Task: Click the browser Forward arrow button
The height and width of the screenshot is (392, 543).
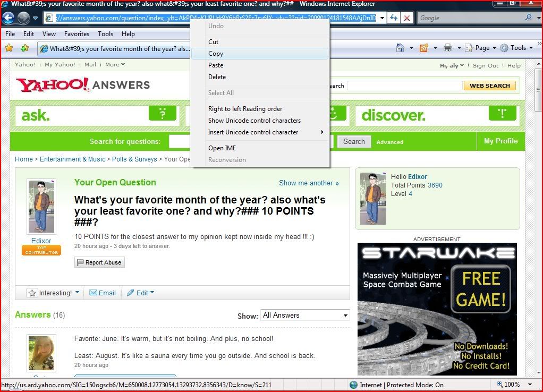Action: [23, 18]
